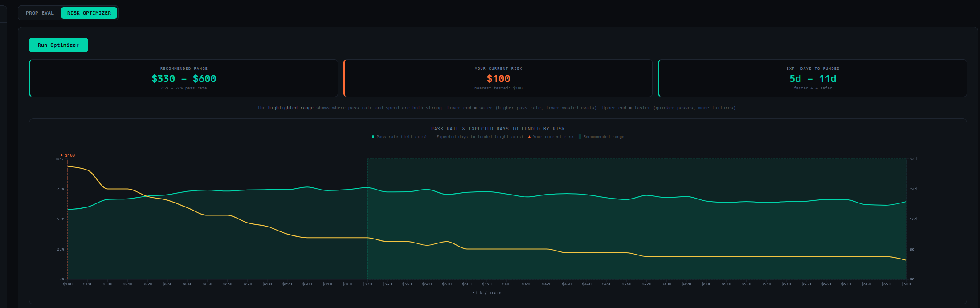Viewport: 980px width, 308px height.
Task: Select the RISK OPTIMIZER tab
Action: pos(89,13)
